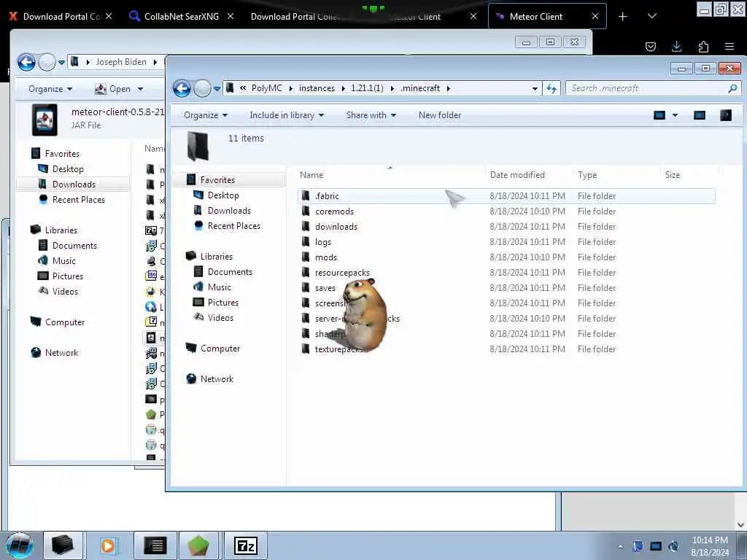Open Organize menu in front Explorer

tap(205, 115)
